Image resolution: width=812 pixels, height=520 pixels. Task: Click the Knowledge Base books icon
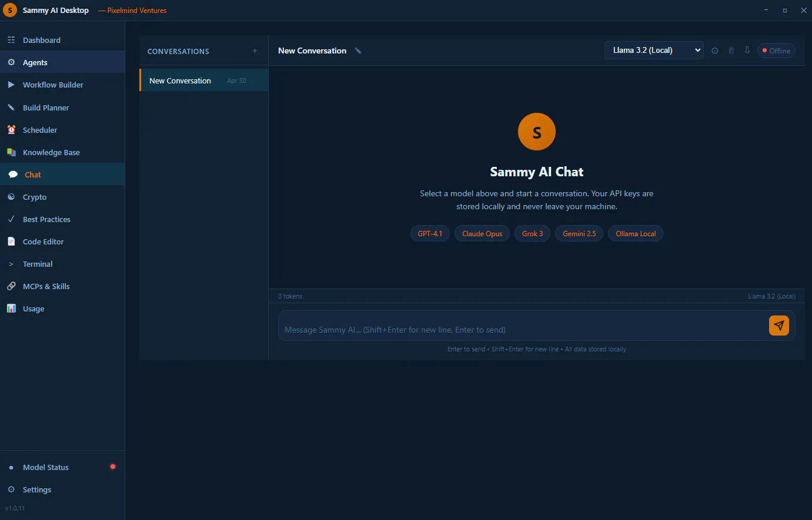click(11, 152)
